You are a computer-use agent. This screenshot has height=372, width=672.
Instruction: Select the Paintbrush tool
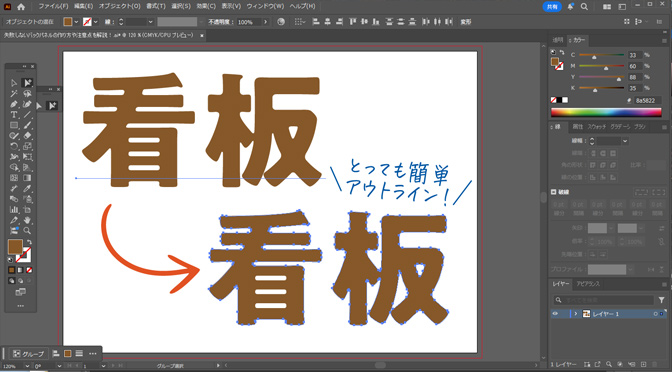click(x=27, y=125)
